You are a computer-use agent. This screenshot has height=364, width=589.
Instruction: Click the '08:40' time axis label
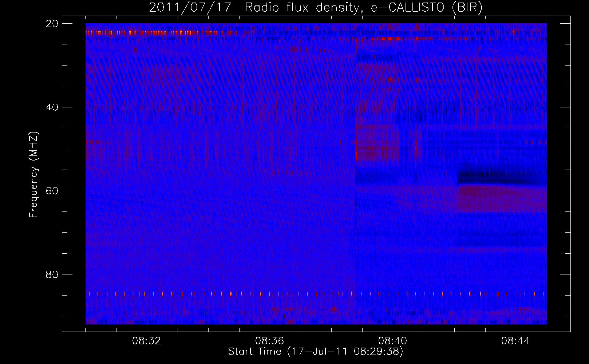tap(393, 341)
